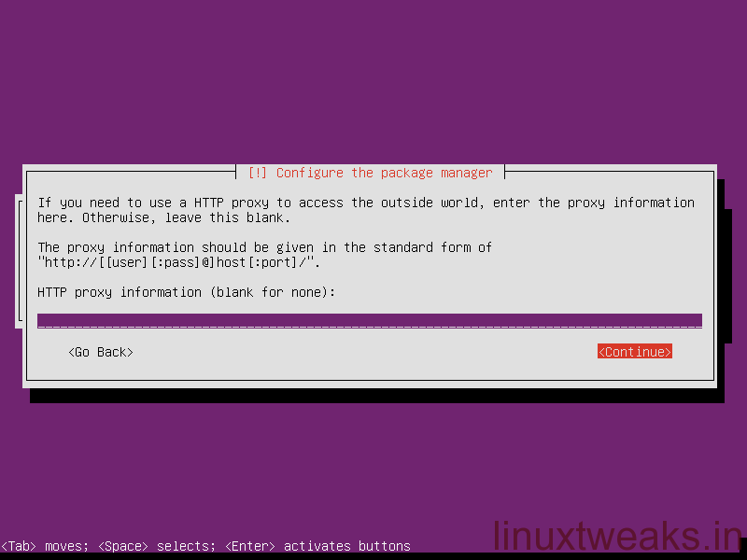Screen dimensions: 747x560
Task: Click the partially hidden dialog behind the left edge
Action: 19,261
